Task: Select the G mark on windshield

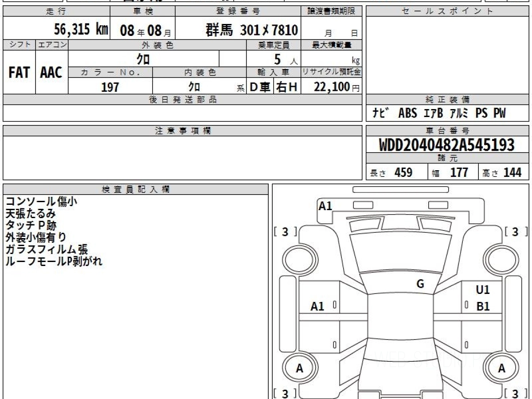Action: click(420, 284)
